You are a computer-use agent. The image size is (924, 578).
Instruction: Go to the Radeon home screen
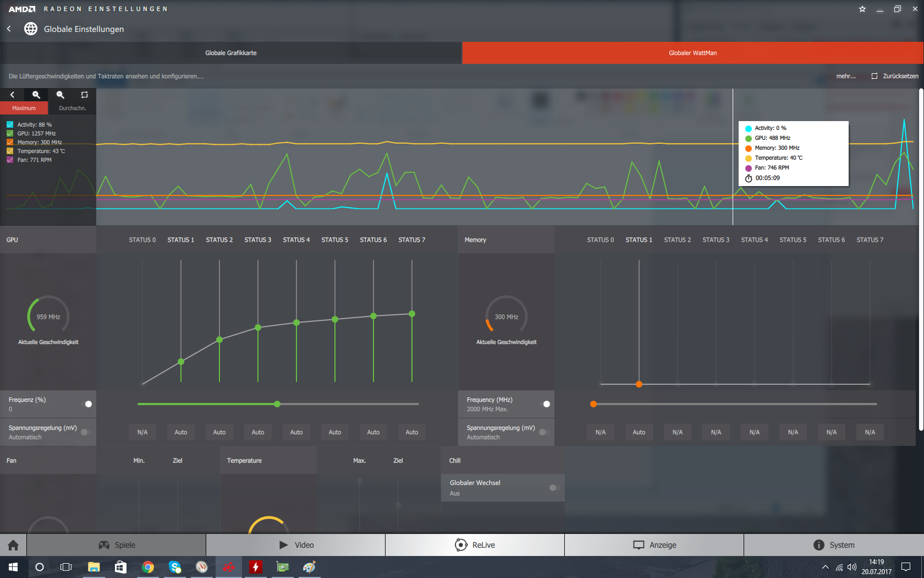[13, 545]
